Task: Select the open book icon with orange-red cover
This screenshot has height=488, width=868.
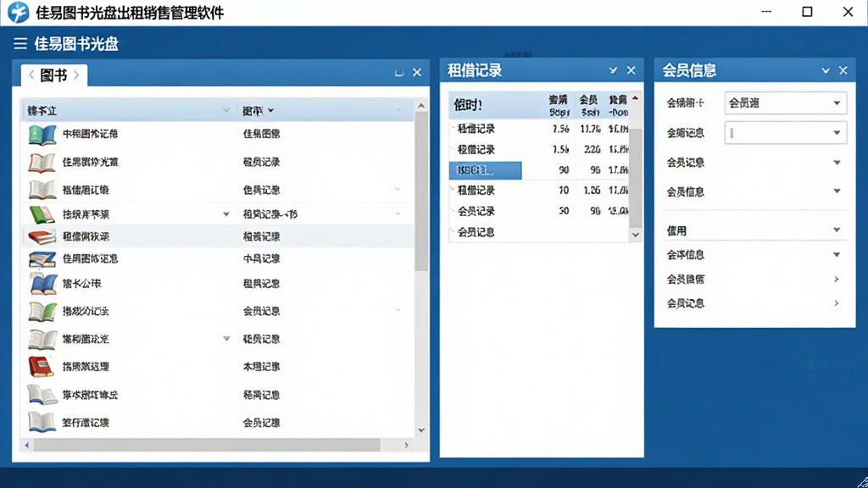Action: (x=42, y=162)
